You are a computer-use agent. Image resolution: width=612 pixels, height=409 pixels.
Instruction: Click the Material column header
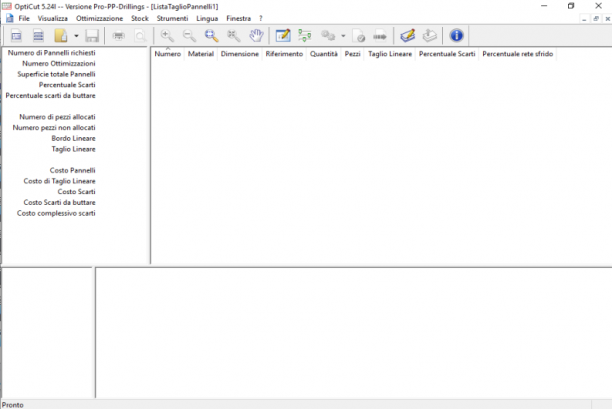(201, 54)
